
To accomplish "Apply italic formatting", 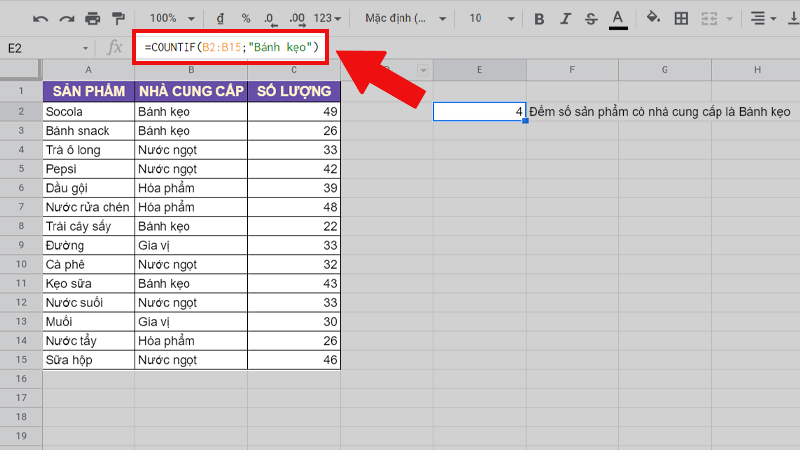I will (565, 18).
